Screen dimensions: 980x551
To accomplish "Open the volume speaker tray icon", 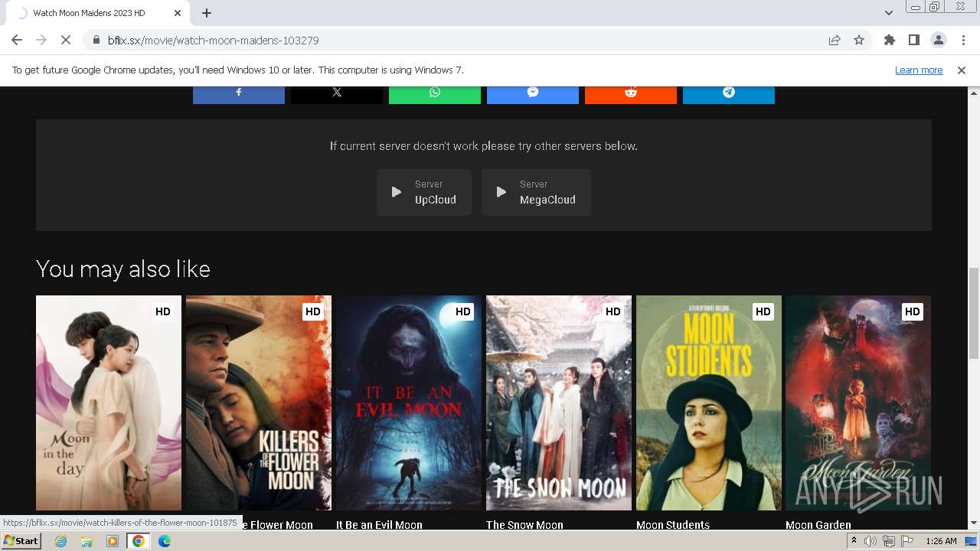I will click(871, 541).
